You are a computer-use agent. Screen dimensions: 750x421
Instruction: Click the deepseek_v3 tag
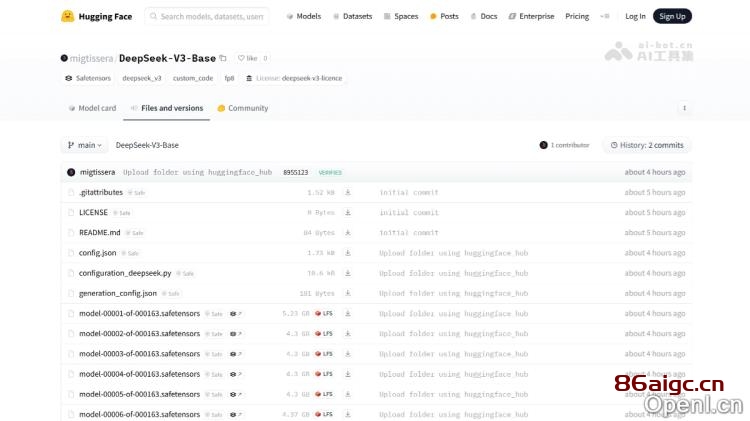[142, 78]
